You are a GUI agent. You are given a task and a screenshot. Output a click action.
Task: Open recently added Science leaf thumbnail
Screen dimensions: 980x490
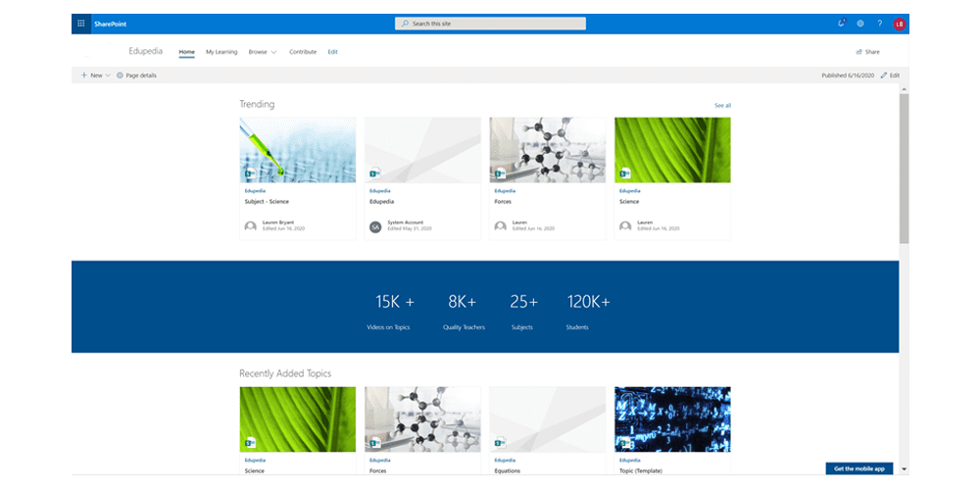pos(298,418)
